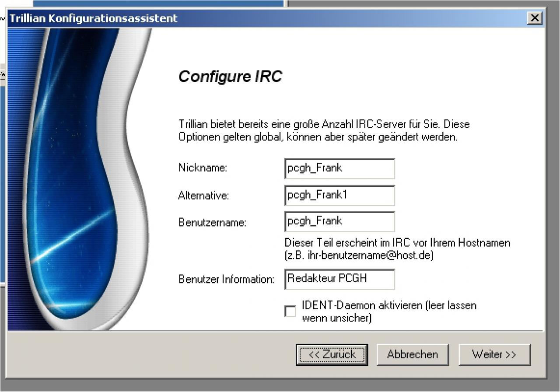Click the Benutzername input field

pos(339,221)
